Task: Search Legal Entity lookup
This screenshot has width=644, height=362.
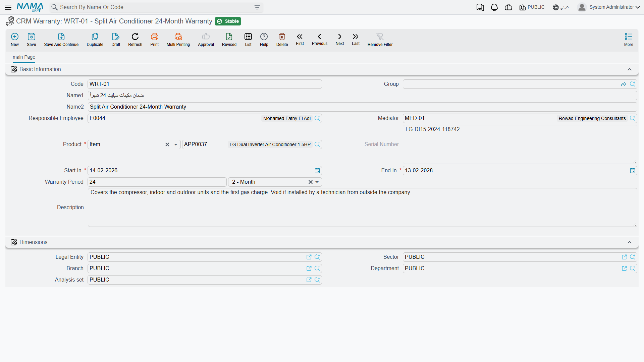Action: tap(317, 257)
